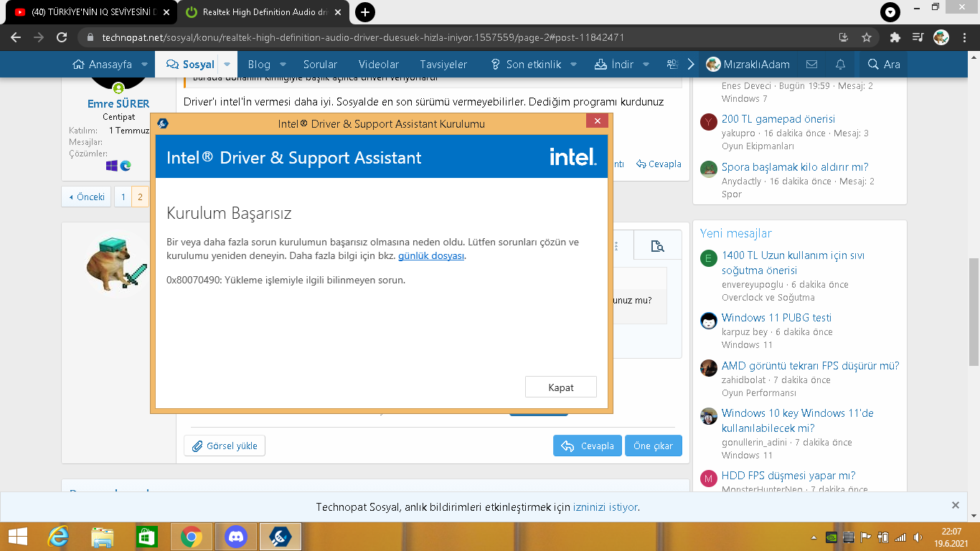Switch to the Realtek High Definition Audio tab
The width and height of the screenshot is (980, 551).
263,12
